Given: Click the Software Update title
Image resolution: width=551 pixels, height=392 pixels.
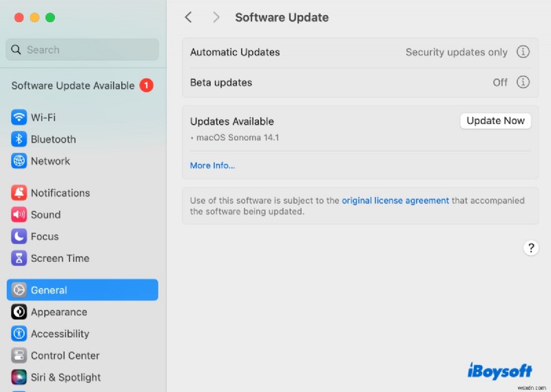Looking at the screenshot, I should point(282,17).
